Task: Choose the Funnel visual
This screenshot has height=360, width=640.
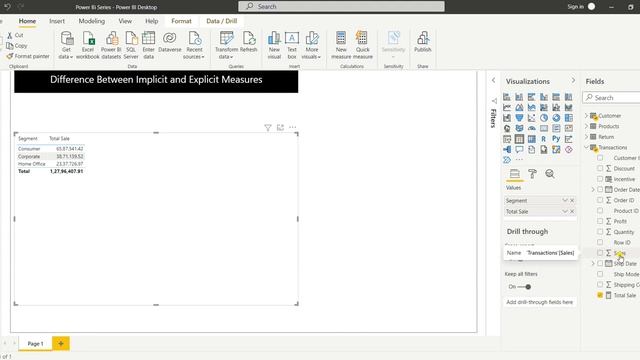Action: click(x=519, y=118)
